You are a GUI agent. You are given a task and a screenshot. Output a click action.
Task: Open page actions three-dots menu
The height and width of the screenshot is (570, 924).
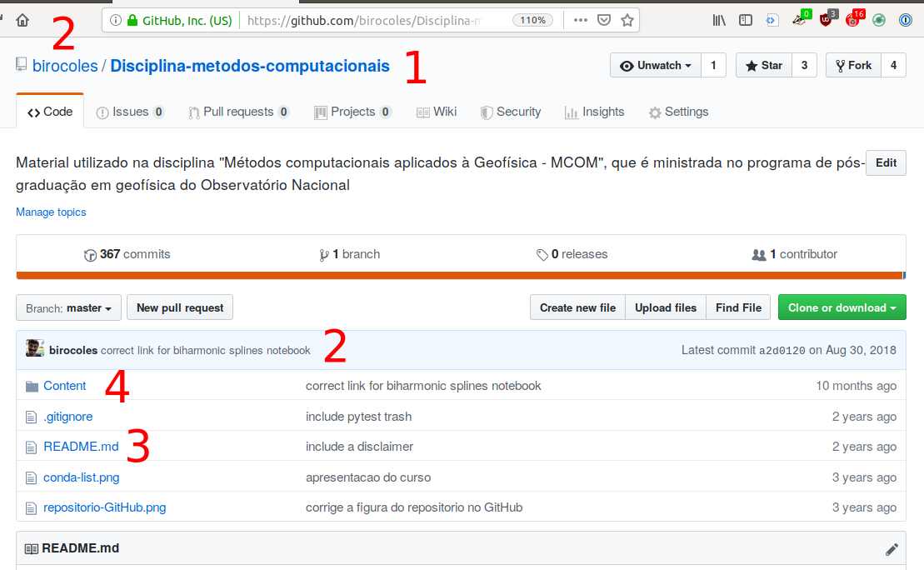coord(581,21)
